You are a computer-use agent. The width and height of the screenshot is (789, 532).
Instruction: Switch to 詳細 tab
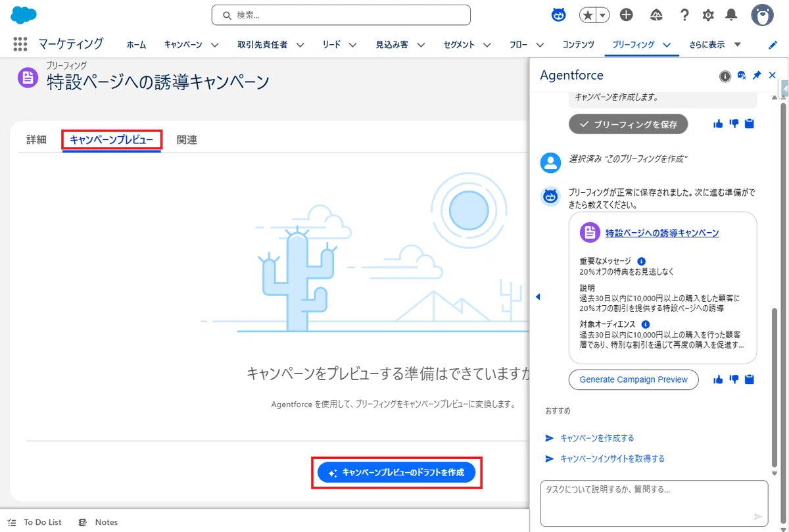click(x=36, y=139)
